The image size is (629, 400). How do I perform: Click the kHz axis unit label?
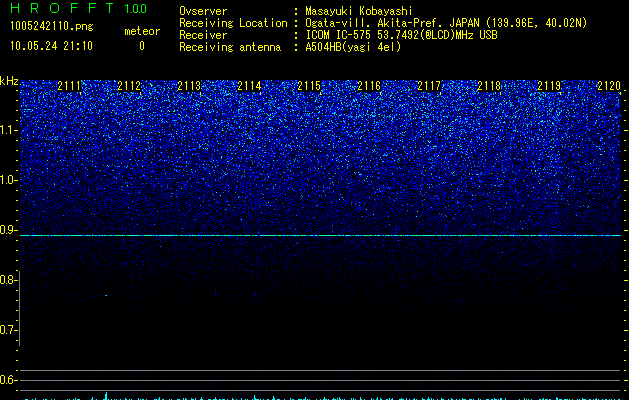click(9, 81)
